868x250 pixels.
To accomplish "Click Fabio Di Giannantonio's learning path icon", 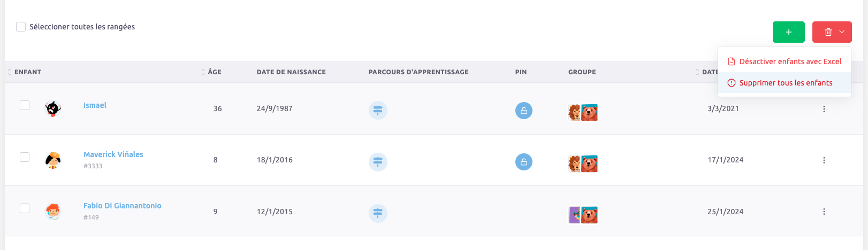I will (378, 213).
